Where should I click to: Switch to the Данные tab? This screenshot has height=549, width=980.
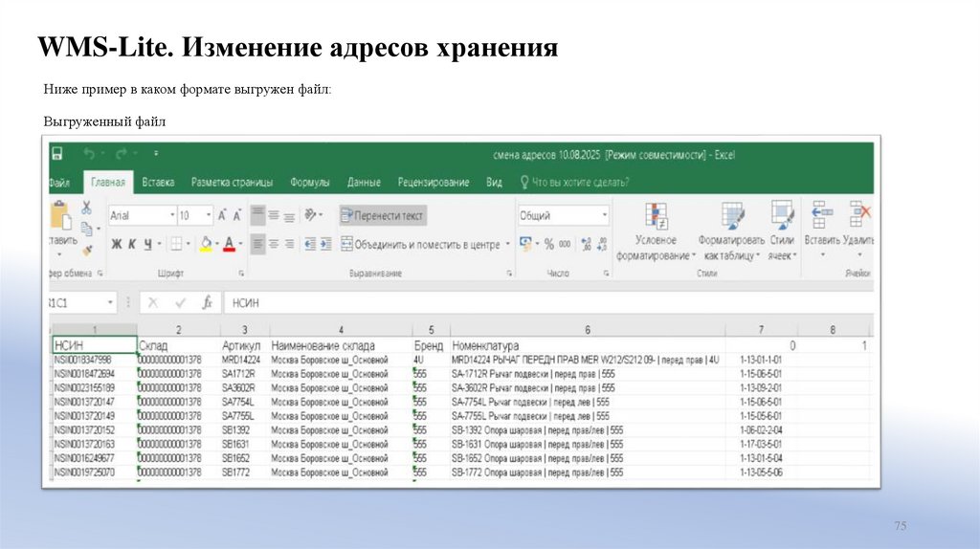click(x=364, y=183)
